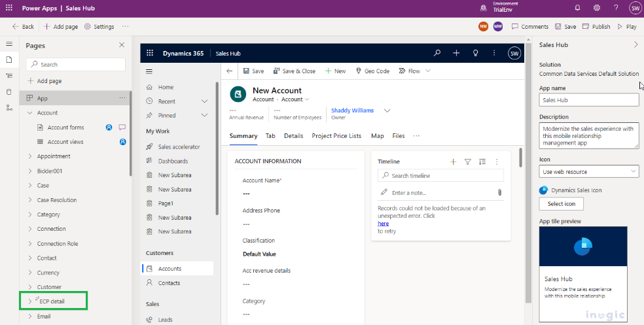Click the here link to retry timeline
This screenshot has width=644, height=325.
coord(383,223)
